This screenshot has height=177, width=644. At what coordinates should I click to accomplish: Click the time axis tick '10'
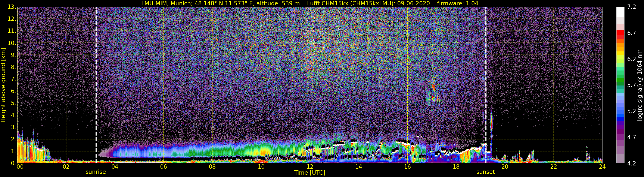[x=261, y=167]
